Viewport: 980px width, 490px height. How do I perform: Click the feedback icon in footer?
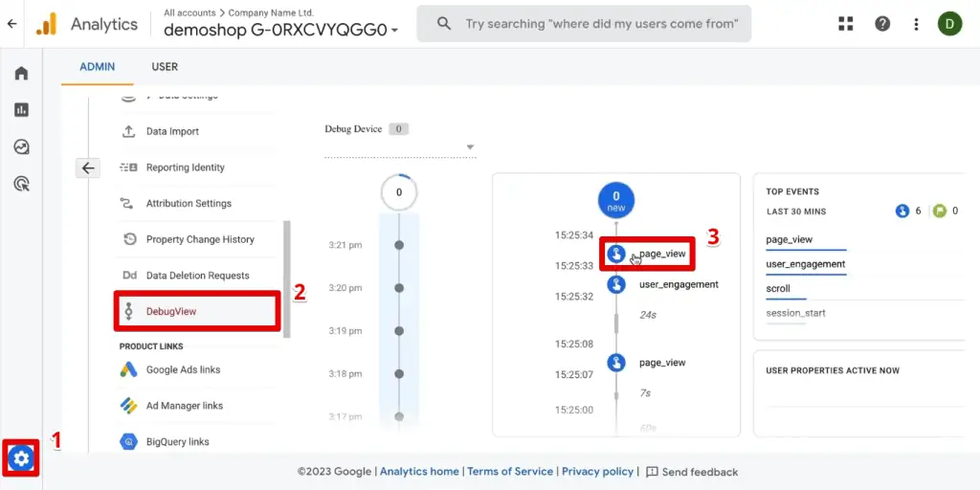coord(652,472)
